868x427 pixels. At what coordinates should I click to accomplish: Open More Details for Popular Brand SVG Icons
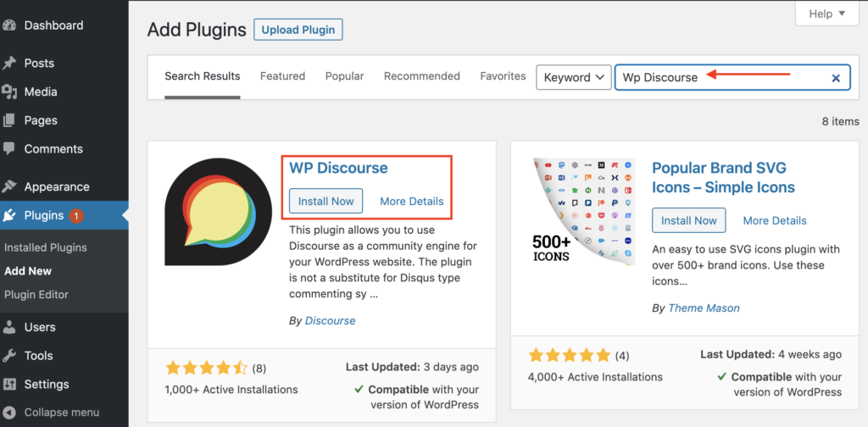[775, 220]
